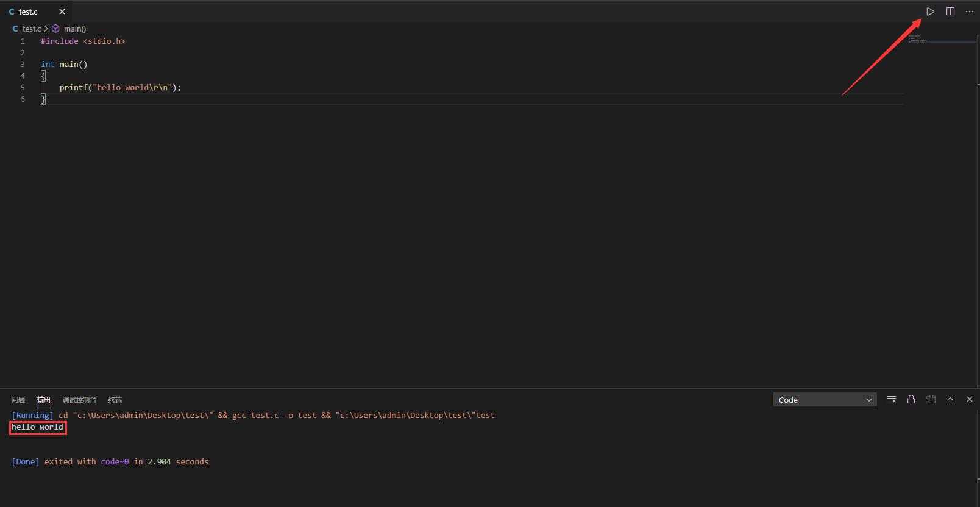Click the hello world output line
Screen dimensions: 980x507
click(38, 427)
